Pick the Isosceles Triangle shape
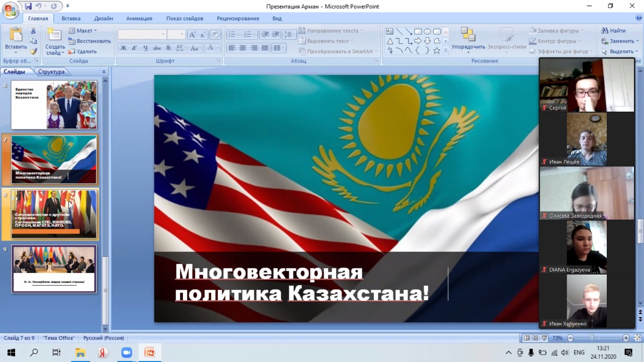644x362 pixels. tap(390, 41)
